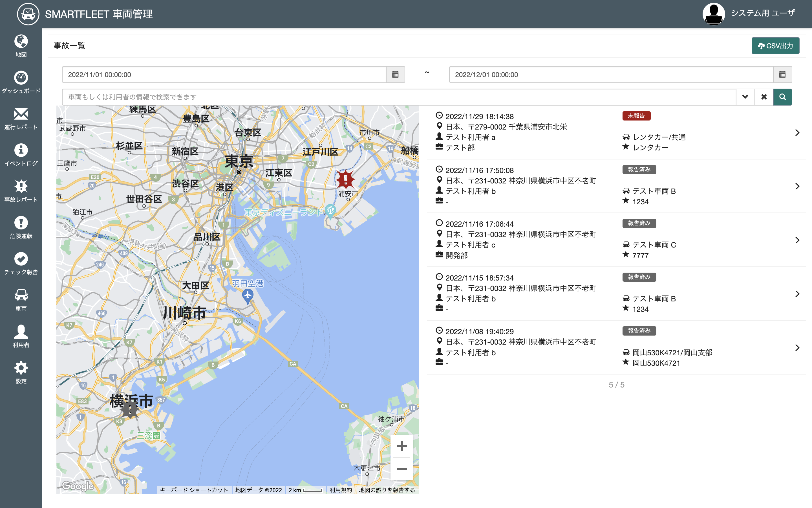Click the red accident marker near 浦安市
This screenshot has width=812, height=508.
tap(345, 179)
